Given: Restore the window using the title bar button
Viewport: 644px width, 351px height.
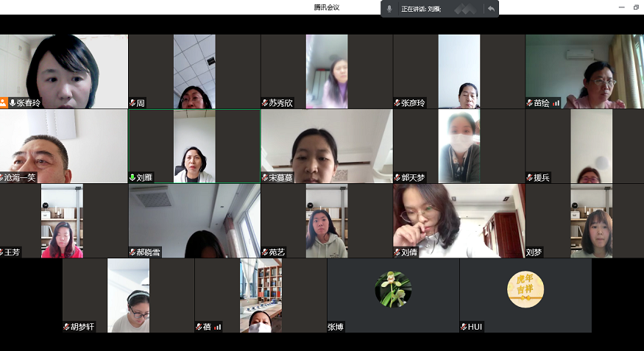Looking at the screenshot, I should tap(636, 7).
